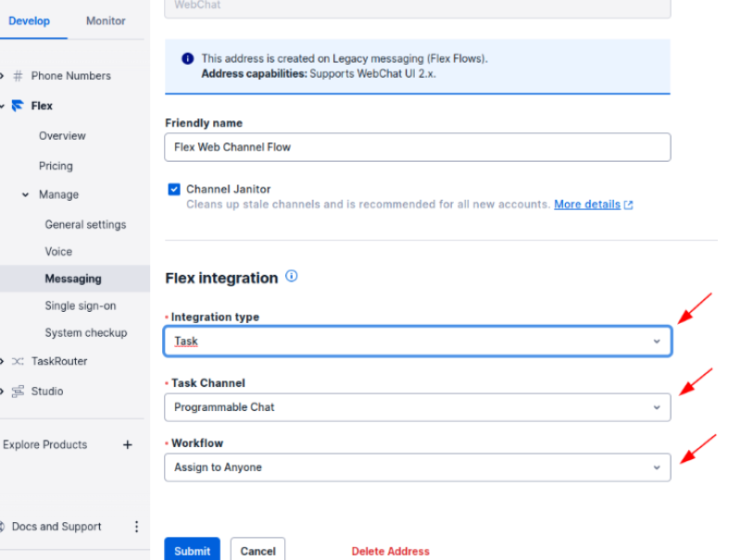Open System checkup page
The width and height of the screenshot is (741, 560).
point(86,333)
